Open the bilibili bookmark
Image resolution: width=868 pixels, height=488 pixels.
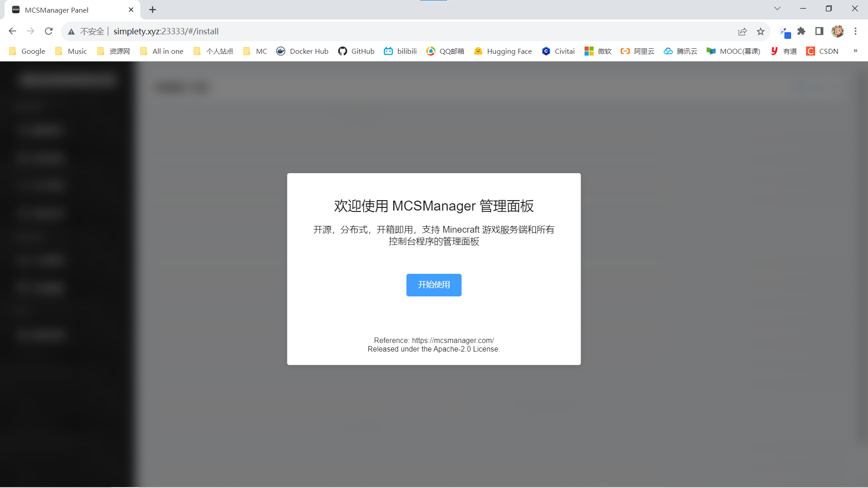tap(401, 51)
